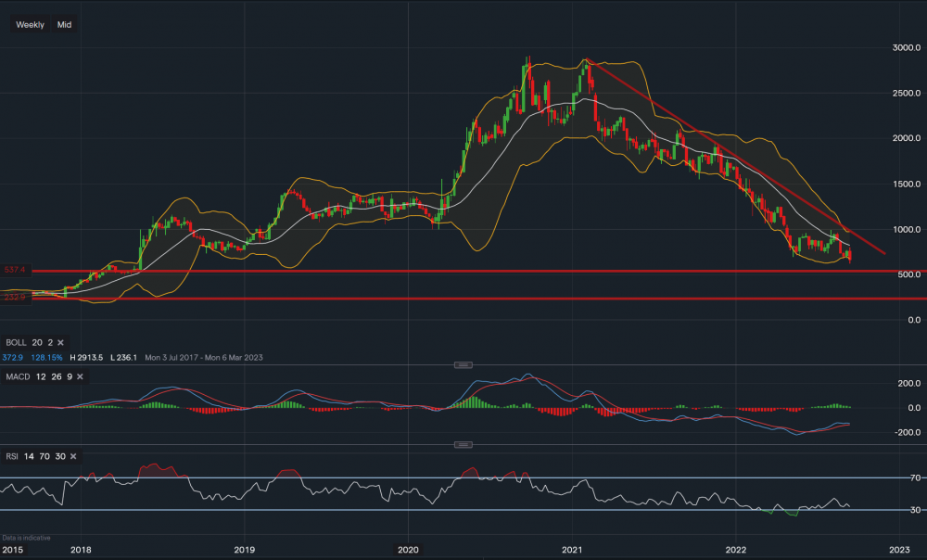Click the 2015 date label on time axis
Image resolution: width=927 pixels, height=560 pixels.
click(x=16, y=550)
